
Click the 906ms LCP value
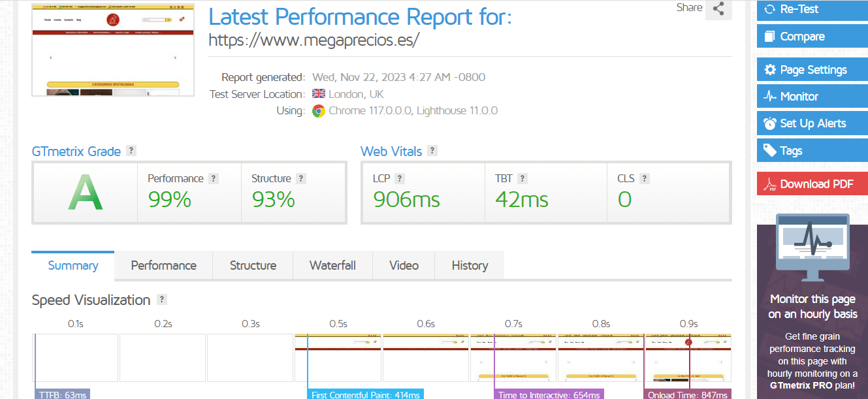[x=406, y=199]
